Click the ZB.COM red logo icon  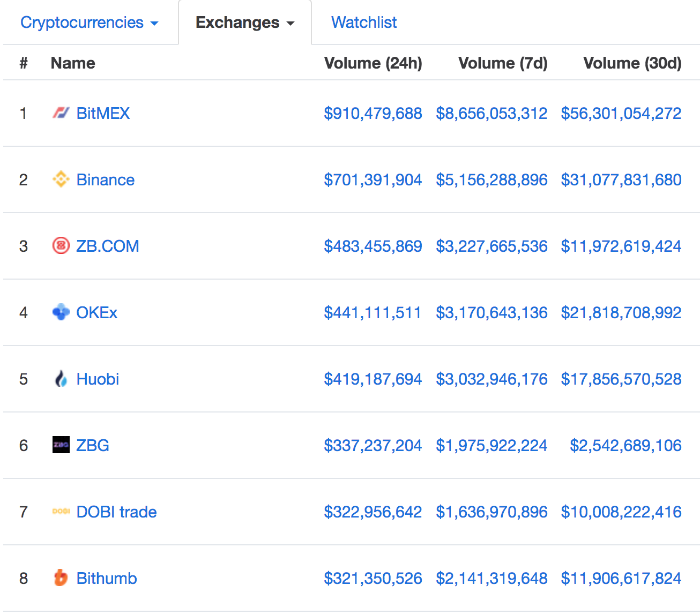pyautogui.click(x=61, y=246)
